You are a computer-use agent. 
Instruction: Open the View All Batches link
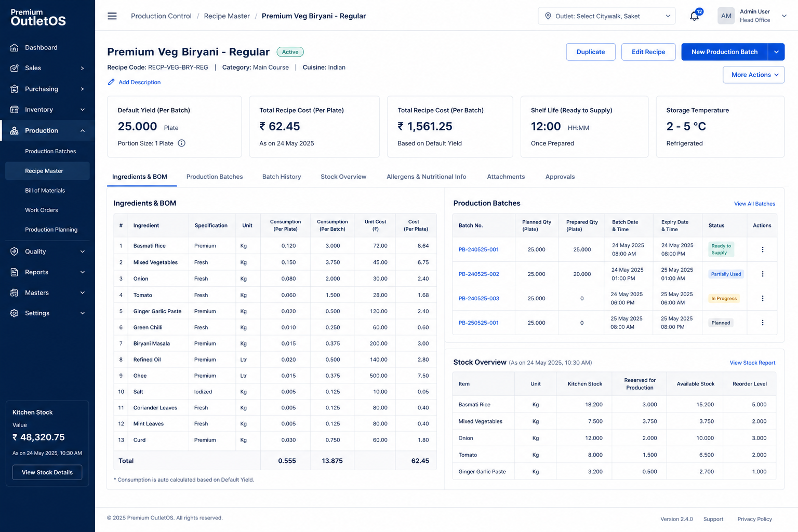754,204
